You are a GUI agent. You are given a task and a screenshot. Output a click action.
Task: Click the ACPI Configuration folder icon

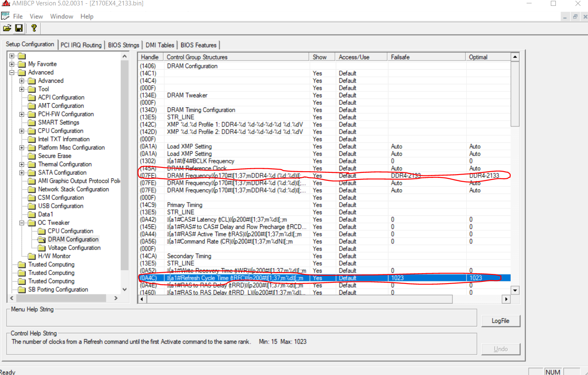(x=32, y=98)
